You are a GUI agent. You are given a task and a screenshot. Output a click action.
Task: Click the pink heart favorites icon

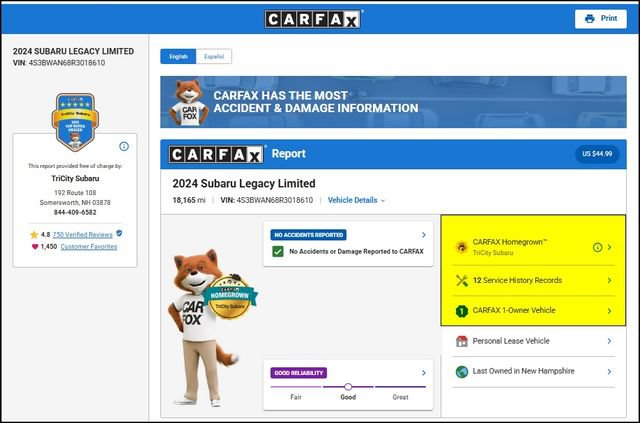coord(35,247)
